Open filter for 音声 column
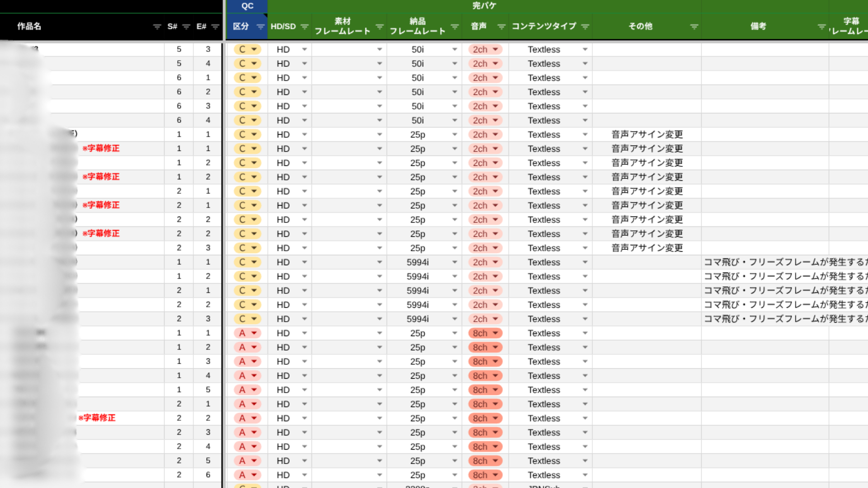Screen dimensions: 868x488 coord(501,27)
